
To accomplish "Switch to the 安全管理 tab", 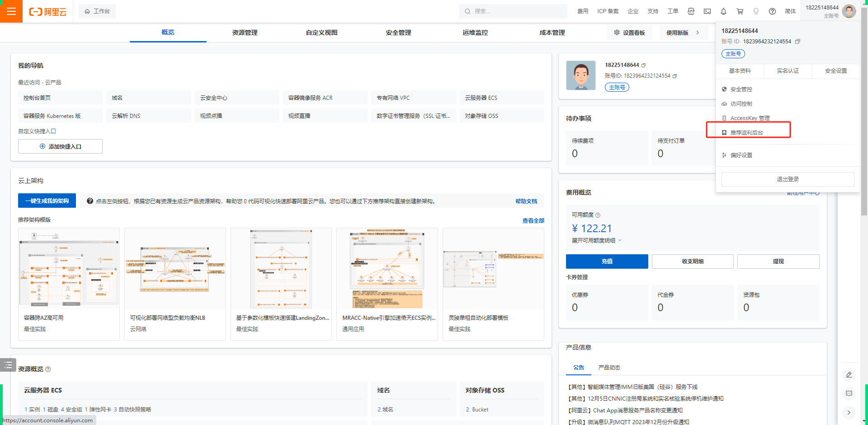I will [x=398, y=33].
